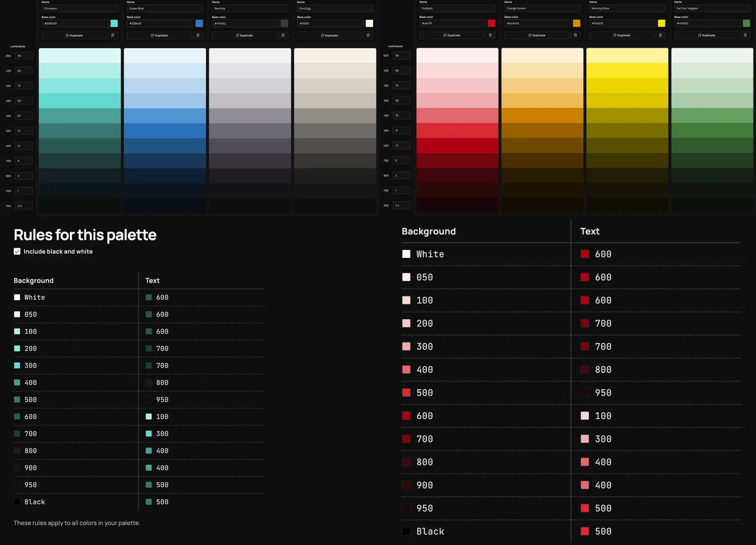Image resolution: width=756 pixels, height=545 pixels.
Task: Click the 'Black' row in the teal rules table
Action: 139,502
